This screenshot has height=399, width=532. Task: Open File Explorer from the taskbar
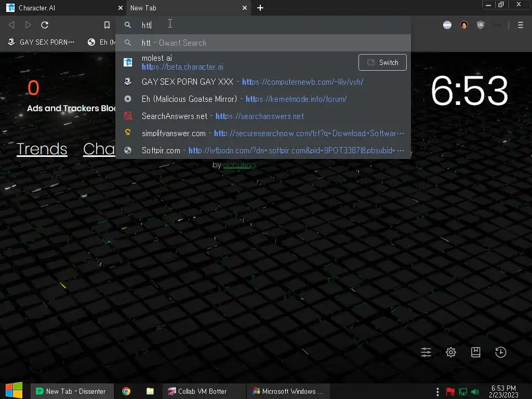(x=150, y=391)
